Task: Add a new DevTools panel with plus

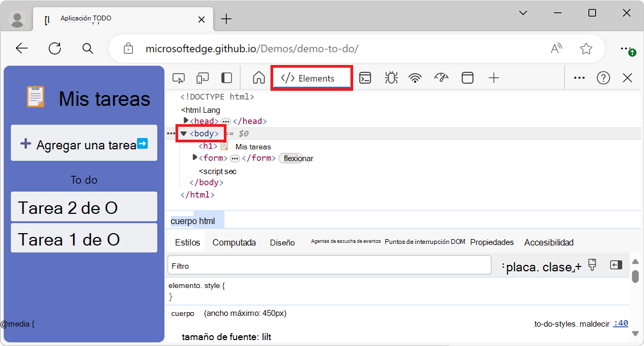Action: click(493, 77)
